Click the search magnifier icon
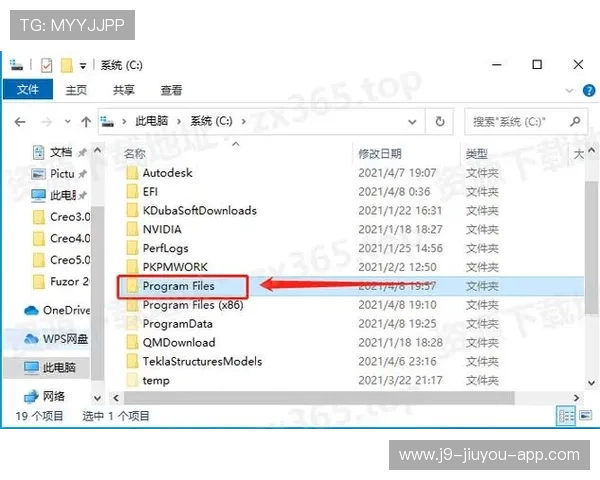Viewport: 600px width, 480px height. click(x=575, y=122)
